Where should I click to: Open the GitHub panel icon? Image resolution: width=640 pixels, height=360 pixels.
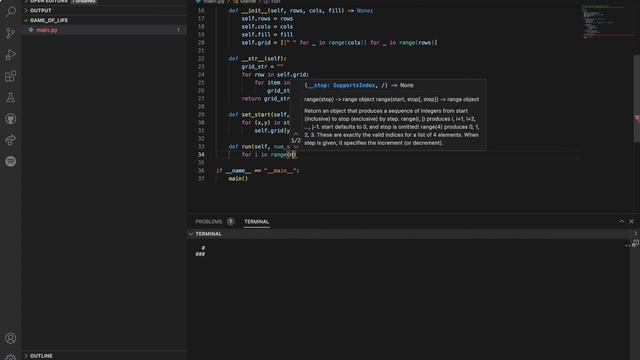click(x=11, y=119)
